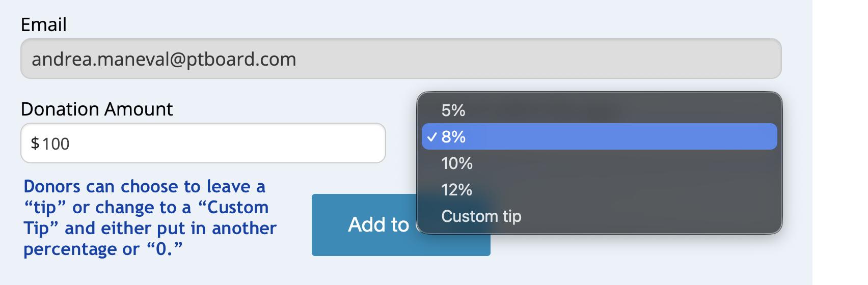Focus the Donation Amount input field
868x285 pixels.
pos(203,143)
